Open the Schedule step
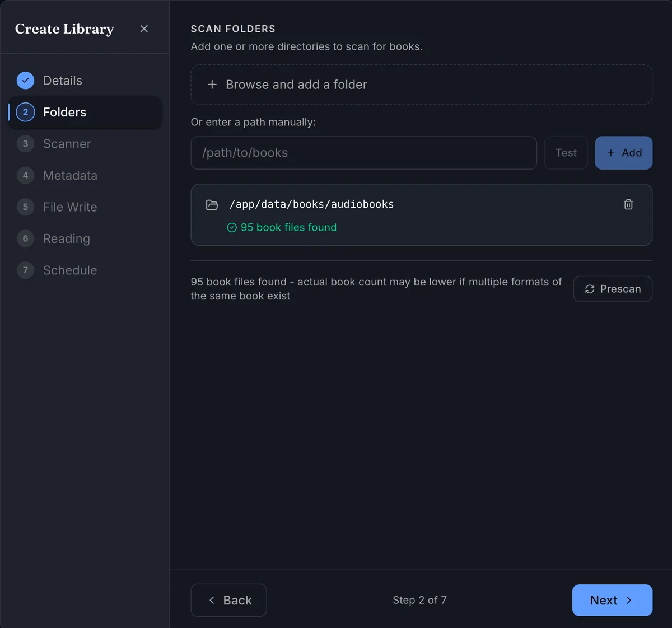 coord(85,270)
